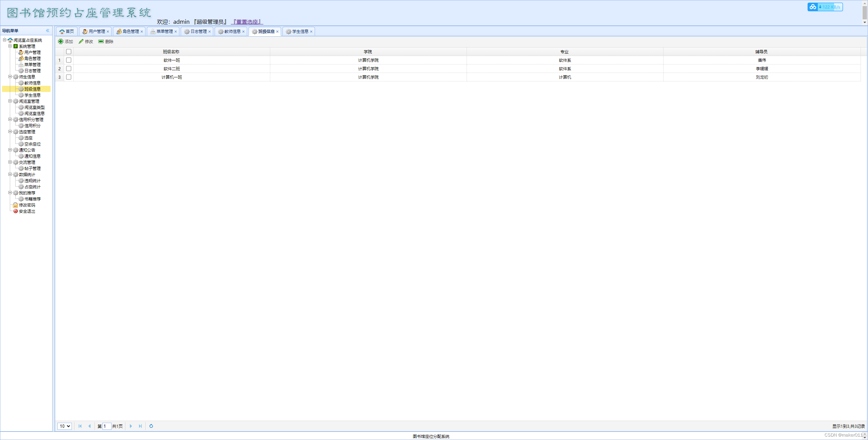Viewport: 868px width, 440px height.
Task: Collapse the navigation menu panel arrow
Action: click(48, 31)
